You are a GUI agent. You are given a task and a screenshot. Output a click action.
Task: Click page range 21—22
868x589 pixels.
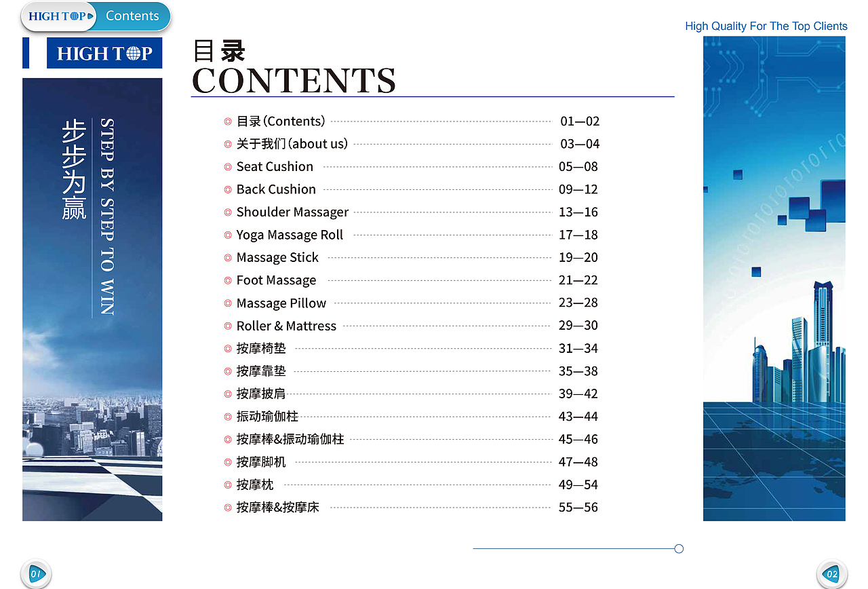coord(578,280)
